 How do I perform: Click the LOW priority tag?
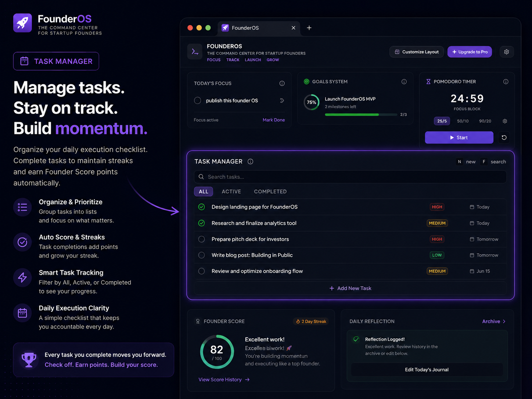coord(437,255)
